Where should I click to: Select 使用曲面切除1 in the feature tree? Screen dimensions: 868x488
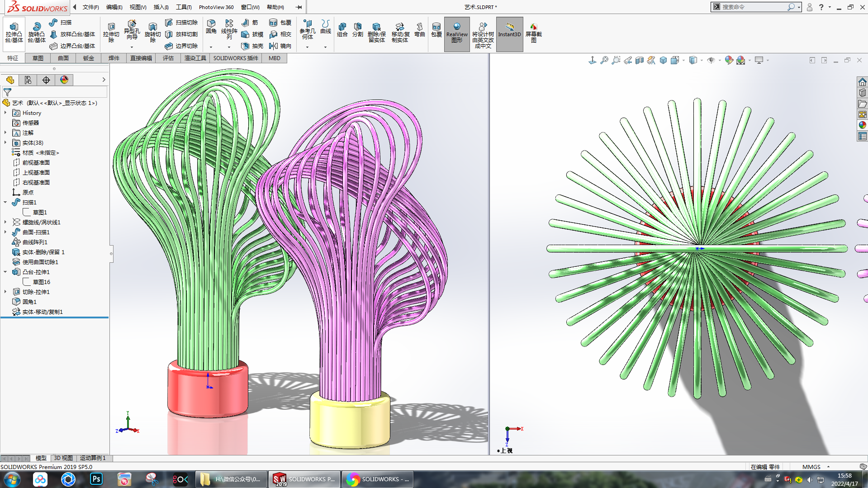pyautogui.click(x=40, y=262)
